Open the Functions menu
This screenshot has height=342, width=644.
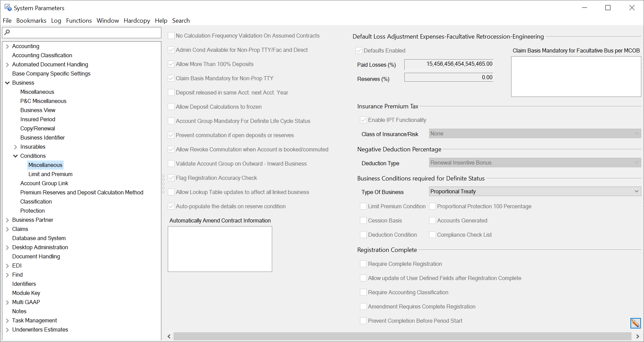(79, 20)
